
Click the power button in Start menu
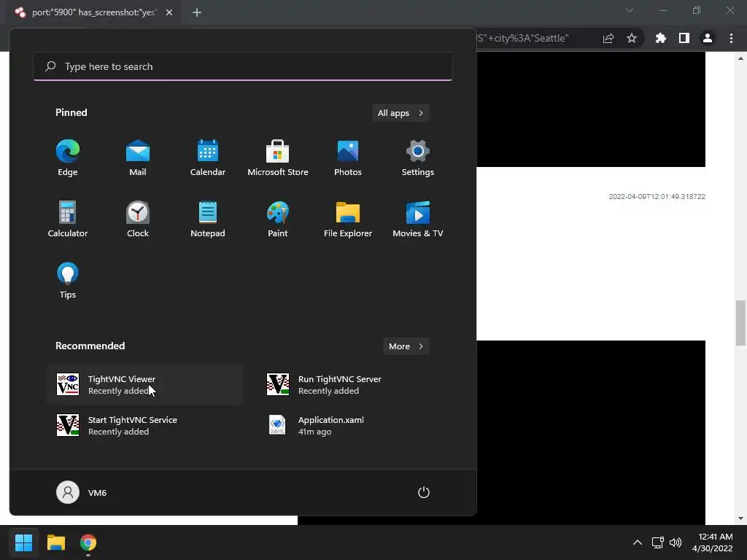point(424,492)
